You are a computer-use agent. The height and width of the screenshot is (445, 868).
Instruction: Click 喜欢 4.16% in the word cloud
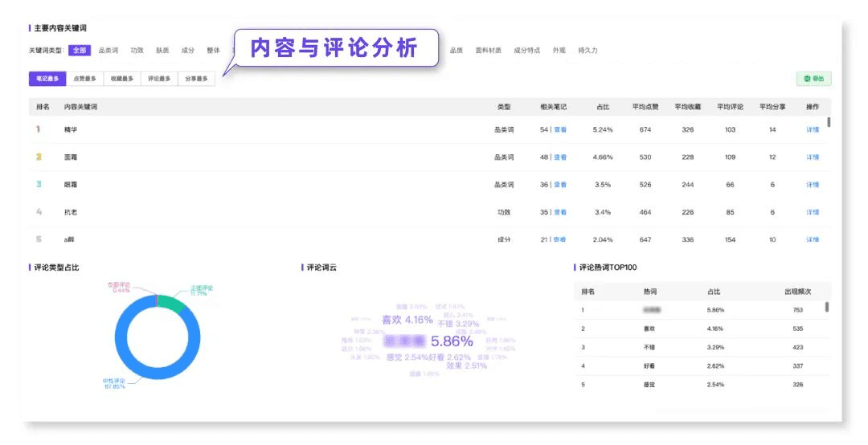407,320
